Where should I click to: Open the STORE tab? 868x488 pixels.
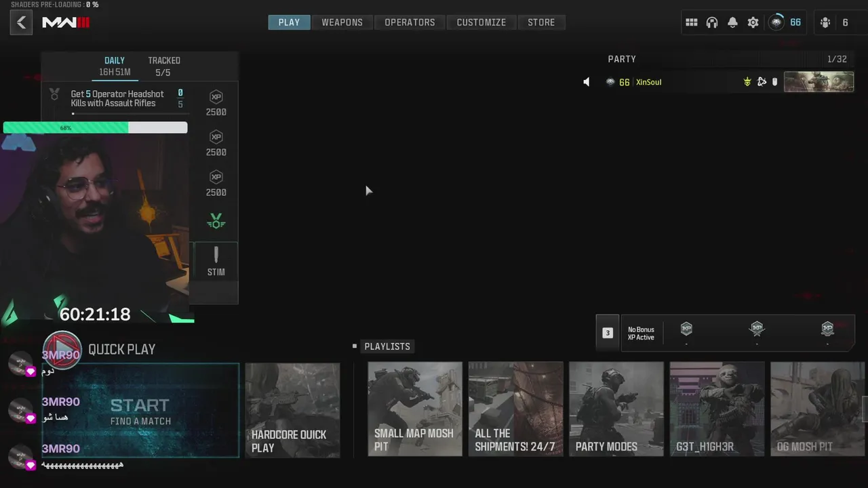click(541, 22)
